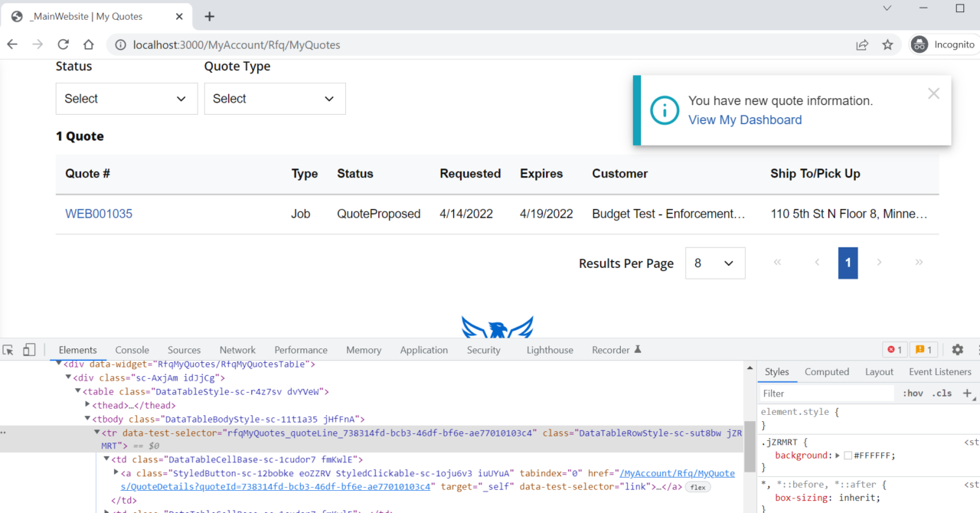This screenshot has height=513, width=980.
Task: Open the Performance panel
Action: pos(301,350)
